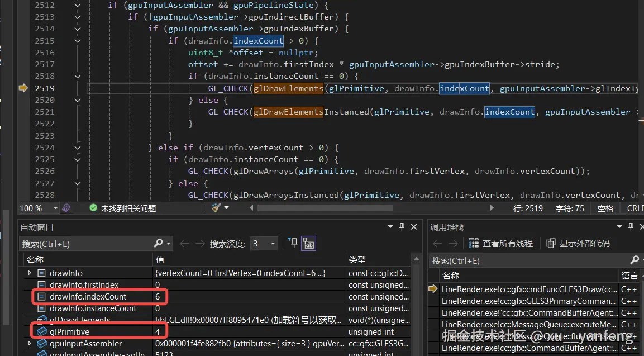
Task: Click the editor horizontal scrollbar right arrow
Action: pyautogui.click(x=492, y=208)
